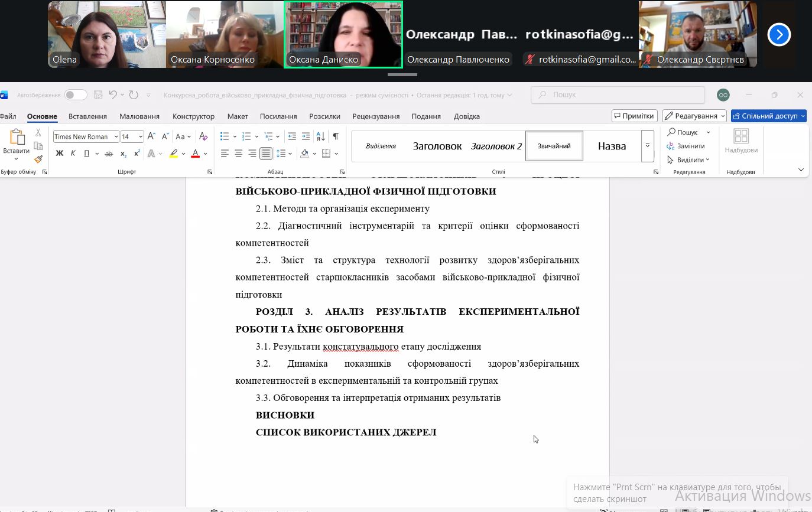
Task: Show paragraph marks with pilcrow icon
Action: pyautogui.click(x=336, y=136)
